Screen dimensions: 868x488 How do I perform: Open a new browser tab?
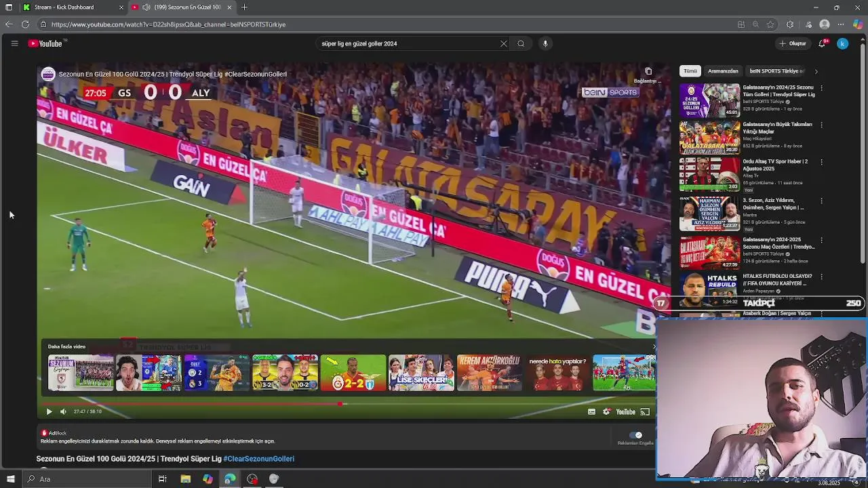[244, 7]
